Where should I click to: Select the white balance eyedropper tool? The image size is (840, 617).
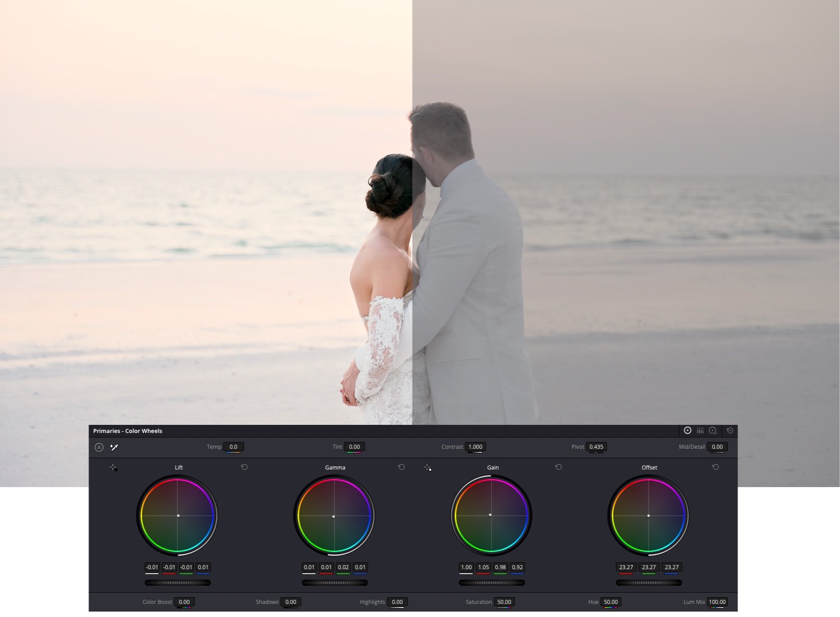[114, 447]
